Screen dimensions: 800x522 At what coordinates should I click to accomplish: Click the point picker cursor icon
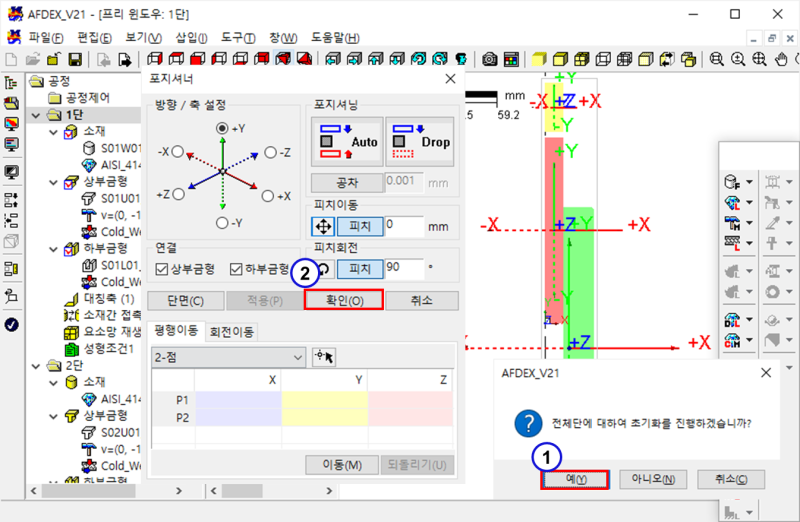pyautogui.click(x=324, y=357)
